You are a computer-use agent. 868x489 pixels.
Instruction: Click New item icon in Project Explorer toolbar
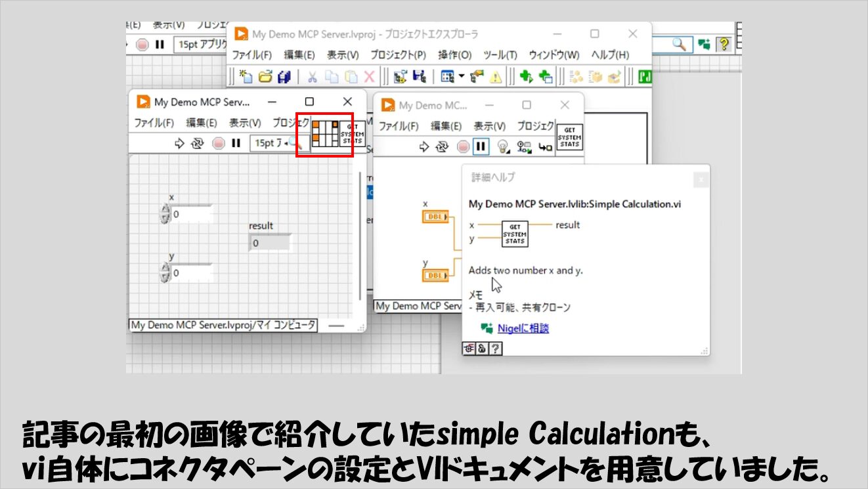[x=246, y=77]
